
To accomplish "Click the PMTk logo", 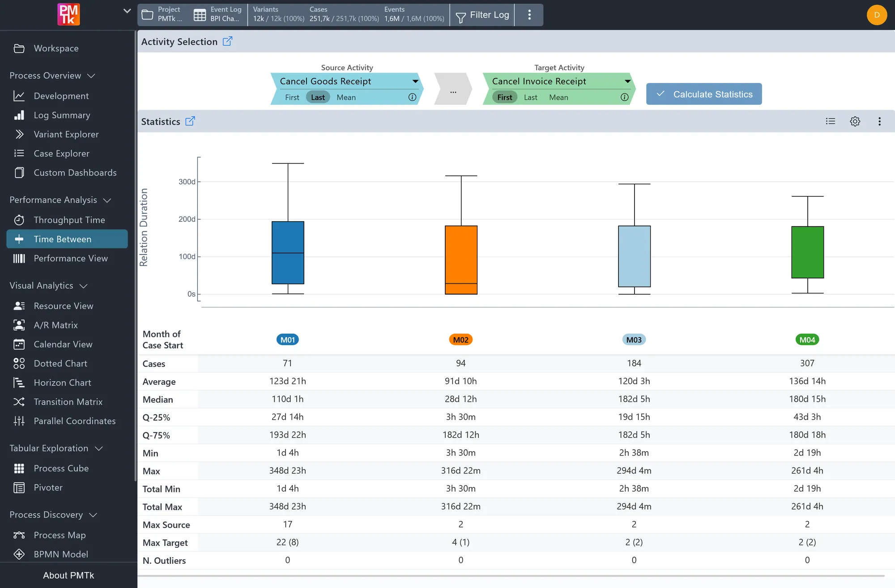I will click(x=68, y=14).
